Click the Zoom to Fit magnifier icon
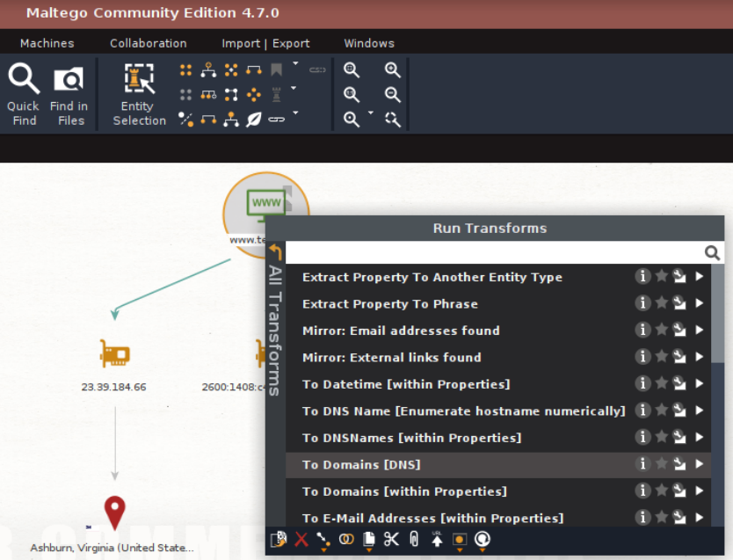 (x=351, y=70)
